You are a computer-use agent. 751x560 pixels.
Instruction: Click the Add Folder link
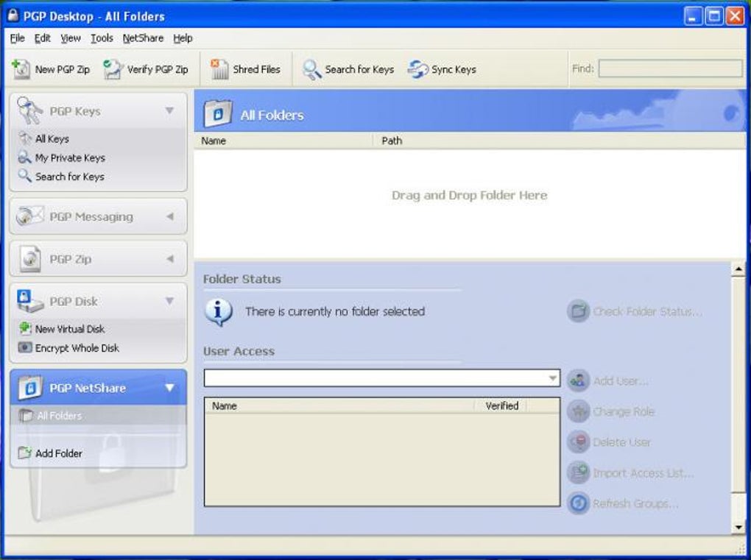click(58, 453)
